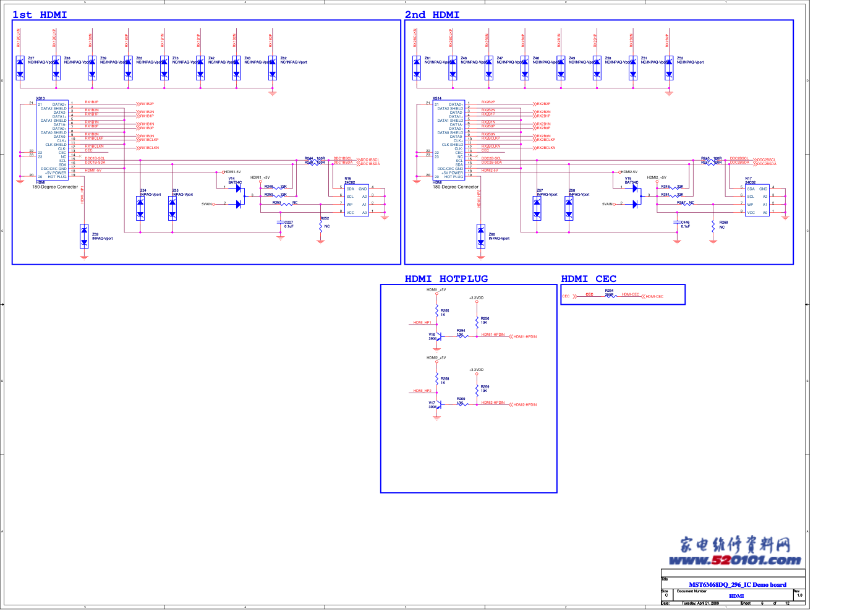Select the V14 BAT54C dual diode symbol
Viewport: 868px width, 614px height.
coord(238,196)
